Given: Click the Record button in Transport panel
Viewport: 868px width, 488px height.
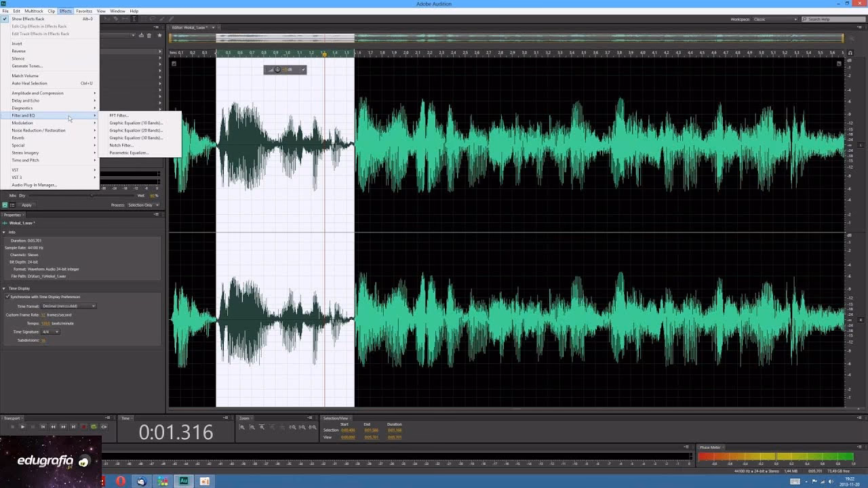Looking at the screenshot, I should (x=84, y=428).
